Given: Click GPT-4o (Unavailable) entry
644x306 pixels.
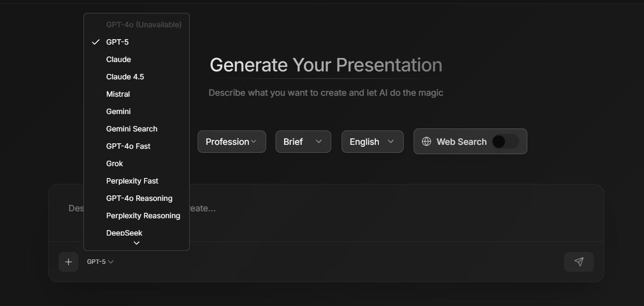Looking at the screenshot, I should pos(137,25).
